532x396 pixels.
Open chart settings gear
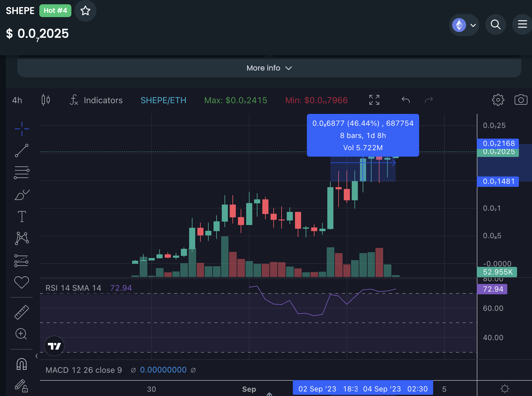(x=498, y=100)
